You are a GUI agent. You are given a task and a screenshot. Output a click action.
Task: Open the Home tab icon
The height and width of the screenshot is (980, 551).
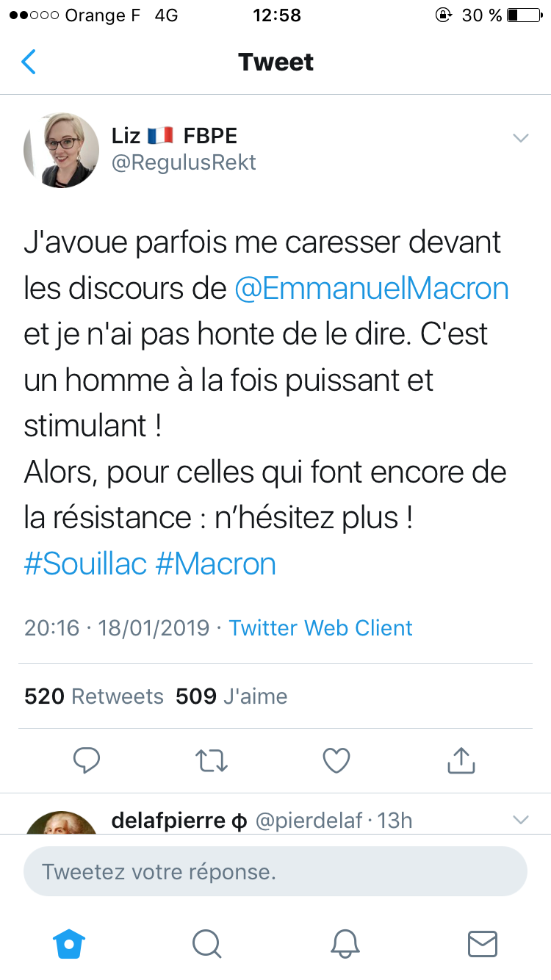[x=69, y=943]
